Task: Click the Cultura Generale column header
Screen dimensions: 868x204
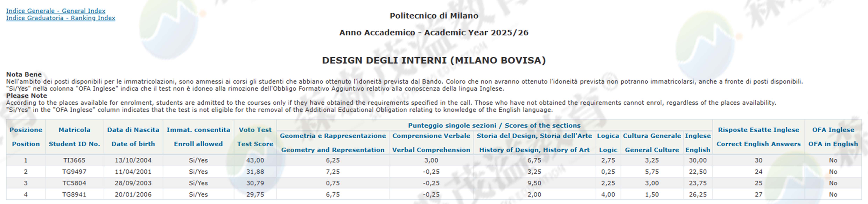Action: pyautogui.click(x=652, y=143)
